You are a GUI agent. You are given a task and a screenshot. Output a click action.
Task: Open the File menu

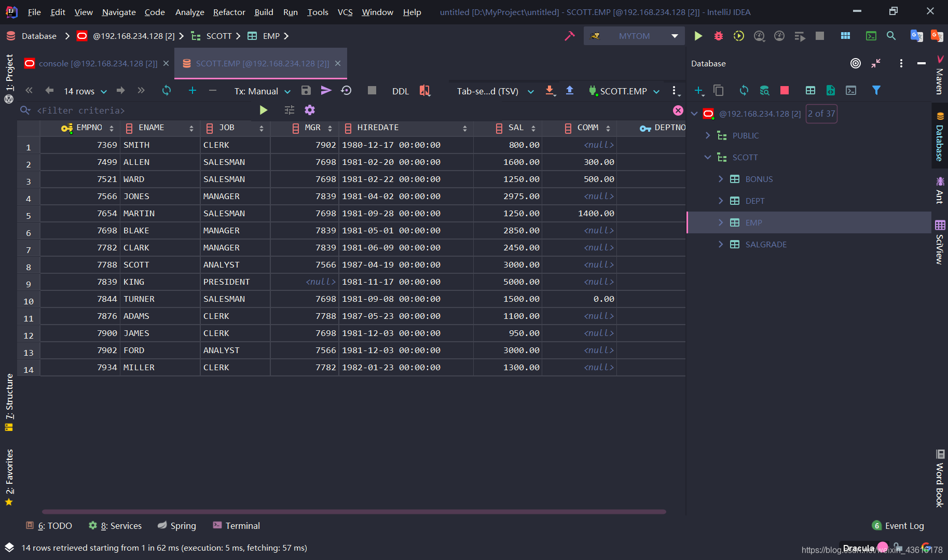pyautogui.click(x=34, y=12)
